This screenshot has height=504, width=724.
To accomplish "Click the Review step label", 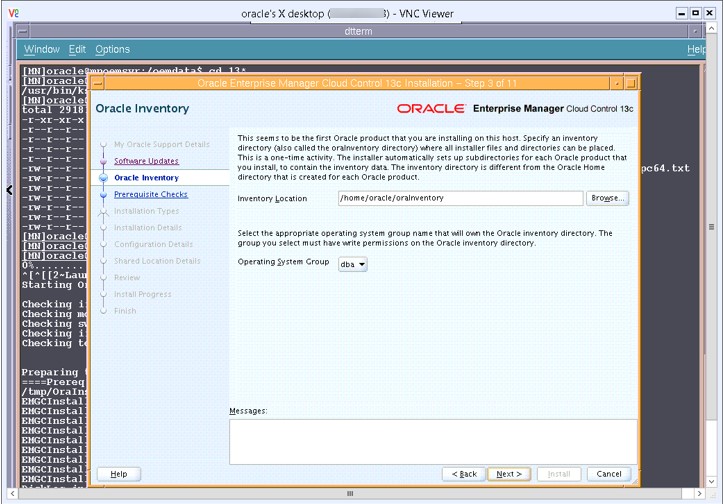I will [127, 277].
